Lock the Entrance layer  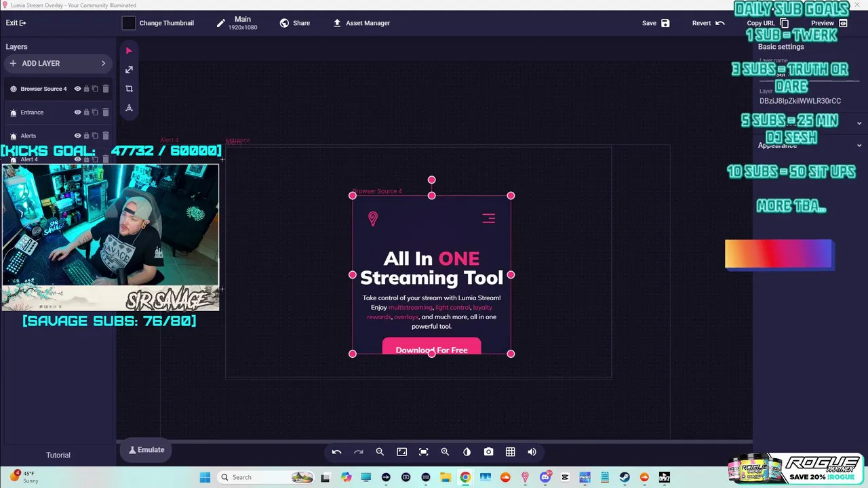pyautogui.click(x=86, y=113)
